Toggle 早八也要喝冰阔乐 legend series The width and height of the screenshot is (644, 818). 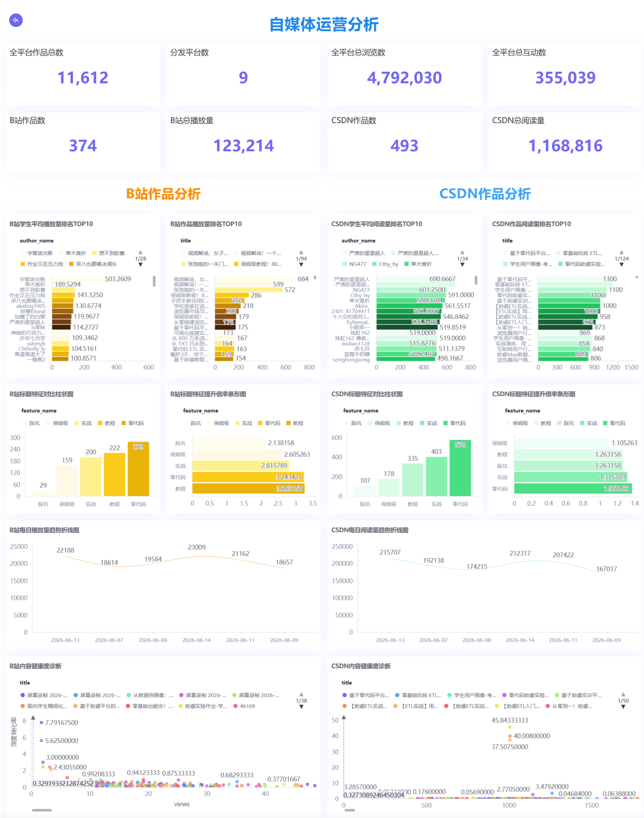93,264
